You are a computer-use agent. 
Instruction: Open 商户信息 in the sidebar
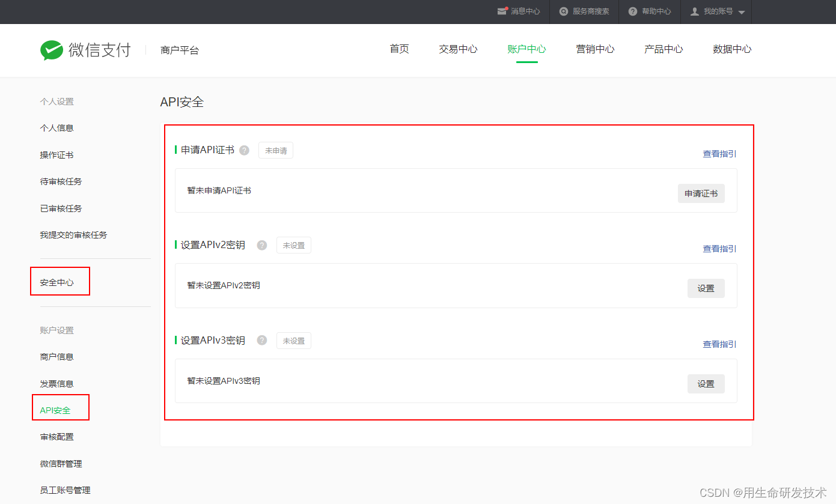[56, 357]
